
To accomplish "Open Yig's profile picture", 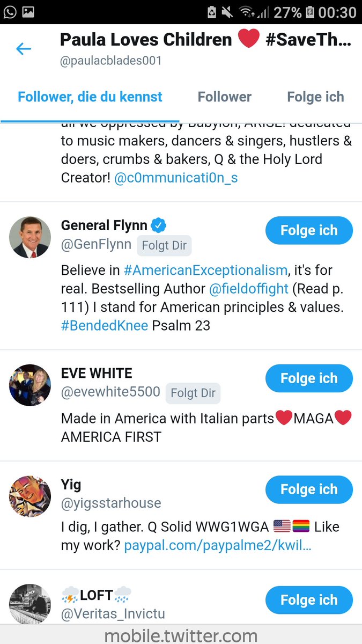I will 30,496.
